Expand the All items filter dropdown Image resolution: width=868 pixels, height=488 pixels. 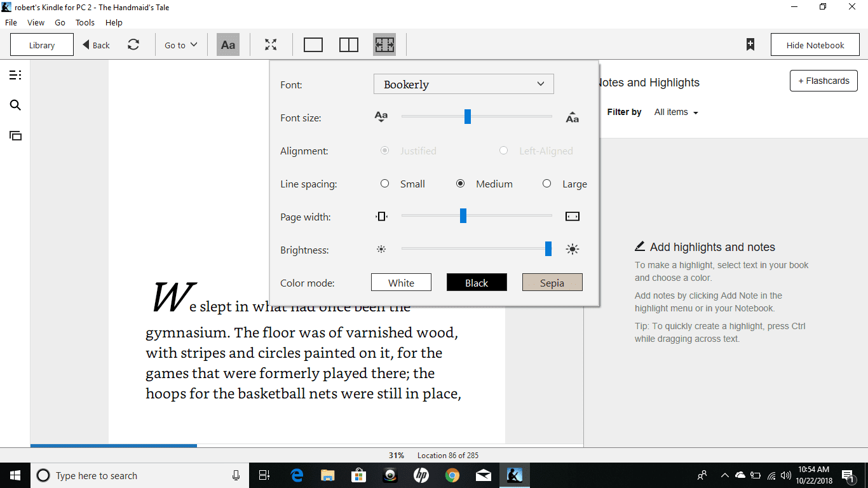tap(676, 112)
